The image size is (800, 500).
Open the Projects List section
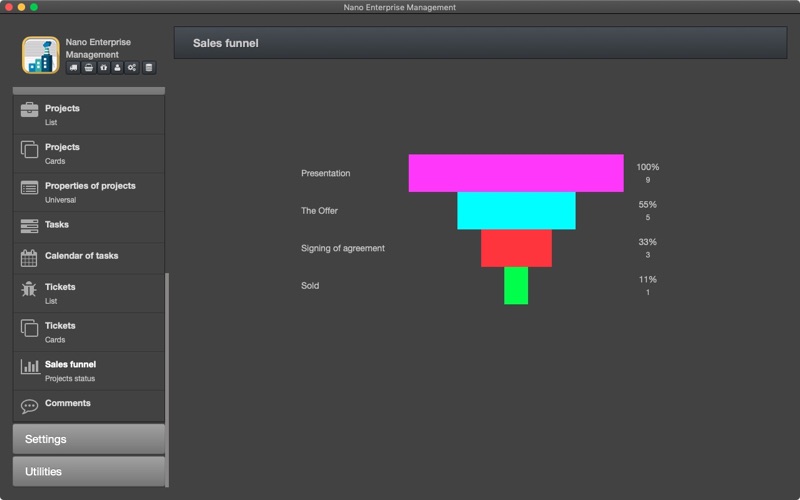(89, 115)
